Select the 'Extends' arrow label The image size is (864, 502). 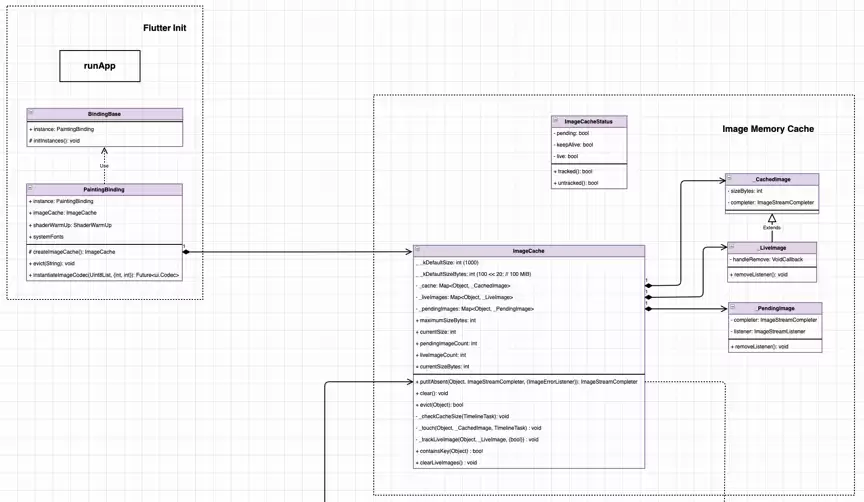pyautogui.click(x=771, y=228)
